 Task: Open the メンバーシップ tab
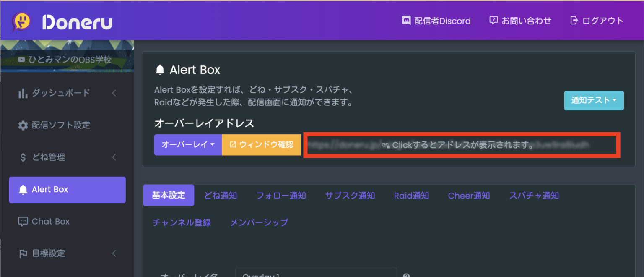coord(259,222)
